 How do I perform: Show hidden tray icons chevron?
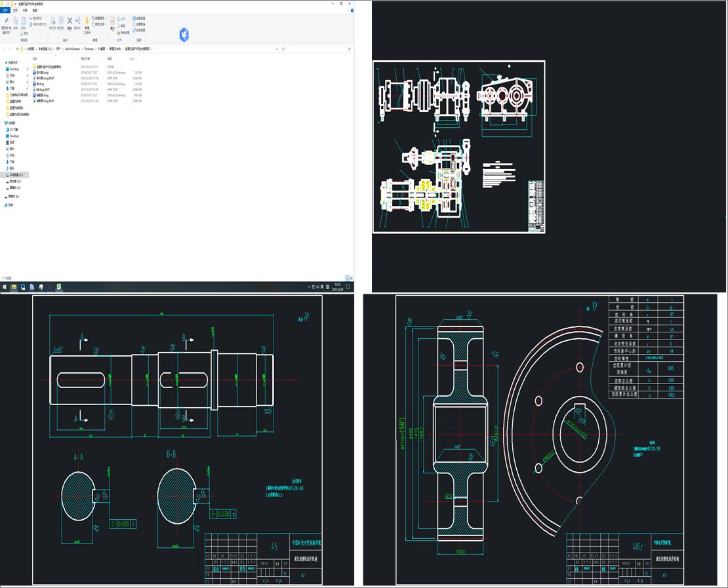309,287
